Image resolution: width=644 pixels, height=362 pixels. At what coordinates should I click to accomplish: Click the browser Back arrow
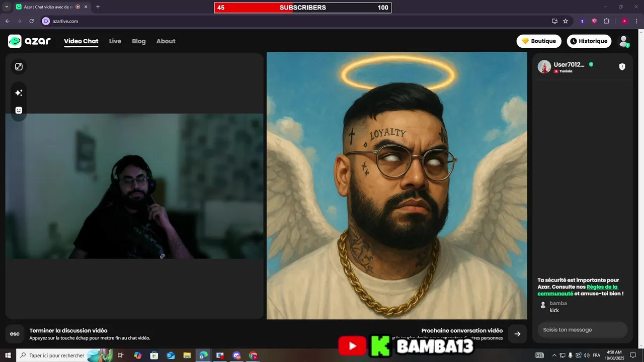tap(7, 21)
